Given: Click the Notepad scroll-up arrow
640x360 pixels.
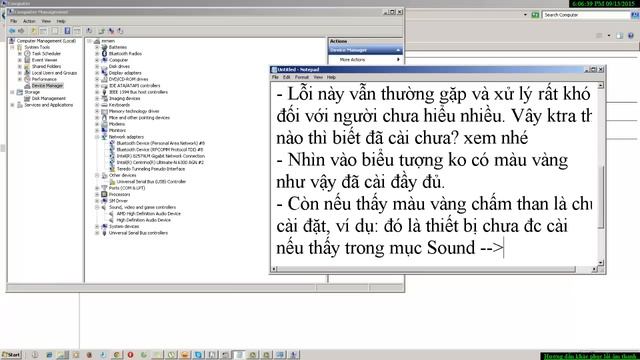Looking at the screenshot, I should 600,85.
